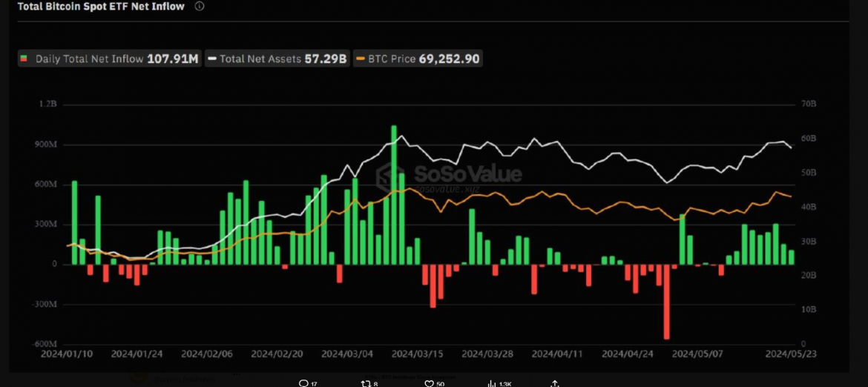Click the heart like icon

(x=429, y=383)
